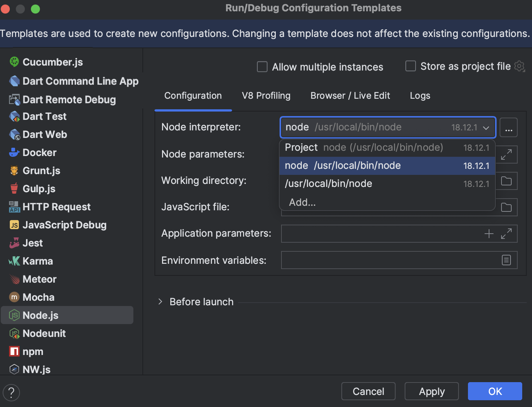Switch to the Configuration tab

click(x=193, y=96)
